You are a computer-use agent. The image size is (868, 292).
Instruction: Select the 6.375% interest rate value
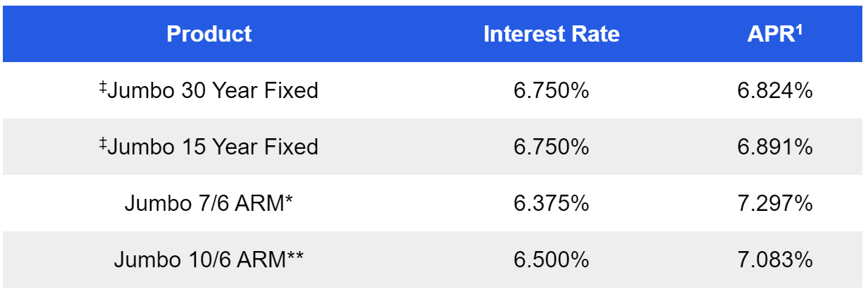click(x=552, y=203)
